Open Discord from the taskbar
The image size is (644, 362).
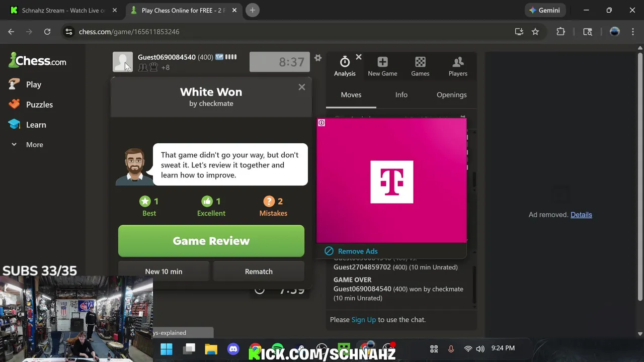point(233,349)
